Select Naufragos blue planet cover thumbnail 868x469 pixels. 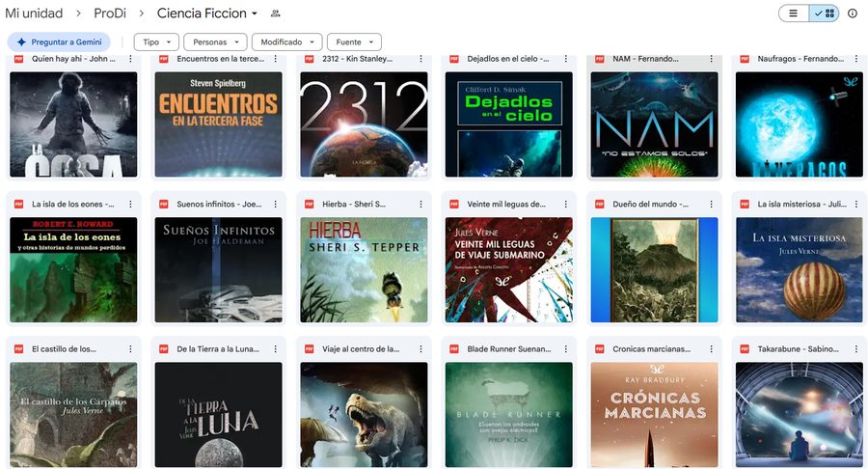(800, 124)
